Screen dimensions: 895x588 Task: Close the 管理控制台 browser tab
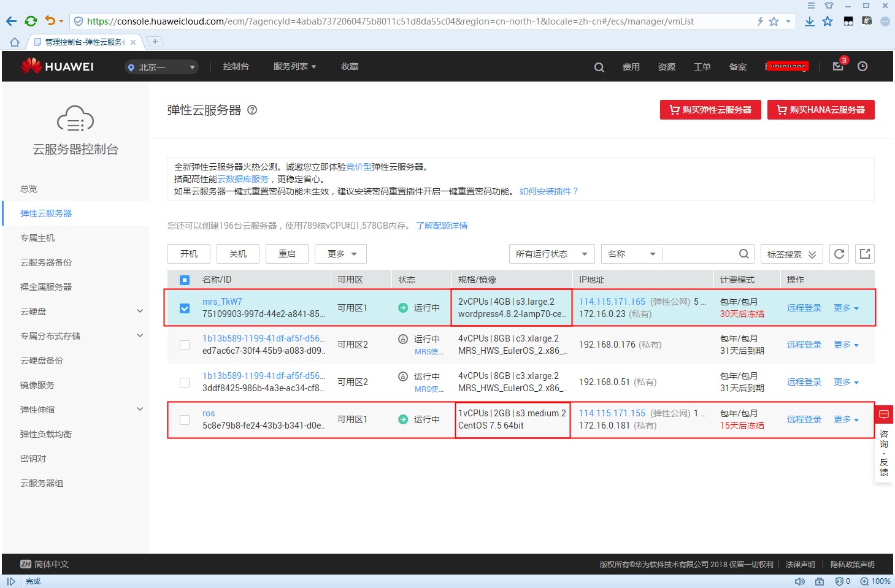tap(133, 42)
